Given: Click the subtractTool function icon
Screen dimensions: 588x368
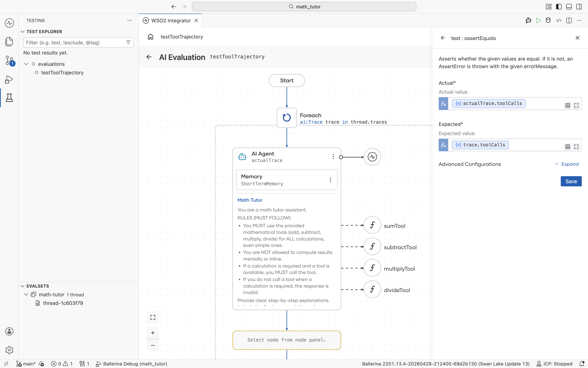Looking at the screenshot, I should coord(372,247).
